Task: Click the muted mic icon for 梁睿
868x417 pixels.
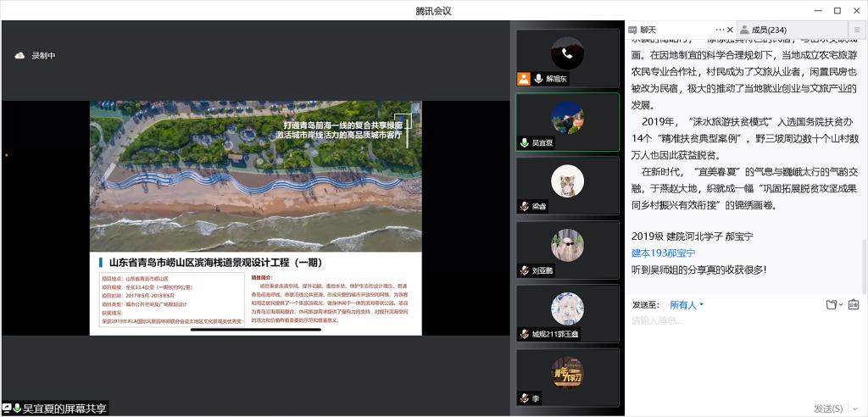Action: point(526,206)
